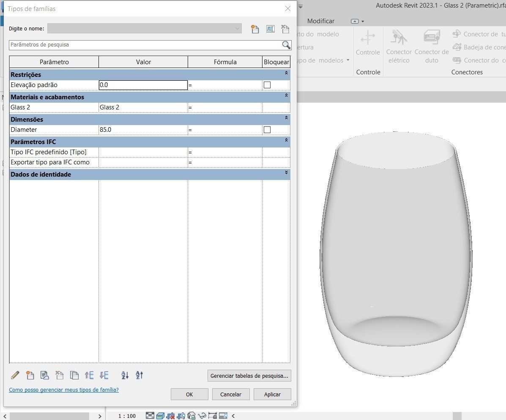Screen dimensions: 506x420
Task: Click the Bloquear column header
Action: point(276,62)
